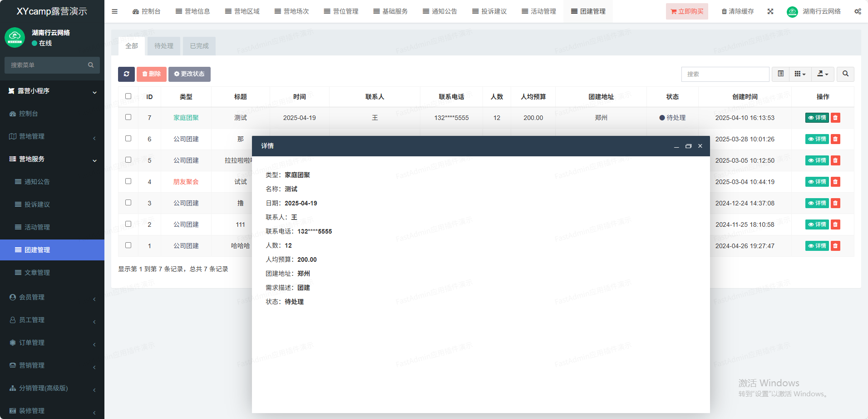Click the red delete icon for 2024-04-26 row
The height and width of the screenshot is (419, 868).
coord(835,246)
